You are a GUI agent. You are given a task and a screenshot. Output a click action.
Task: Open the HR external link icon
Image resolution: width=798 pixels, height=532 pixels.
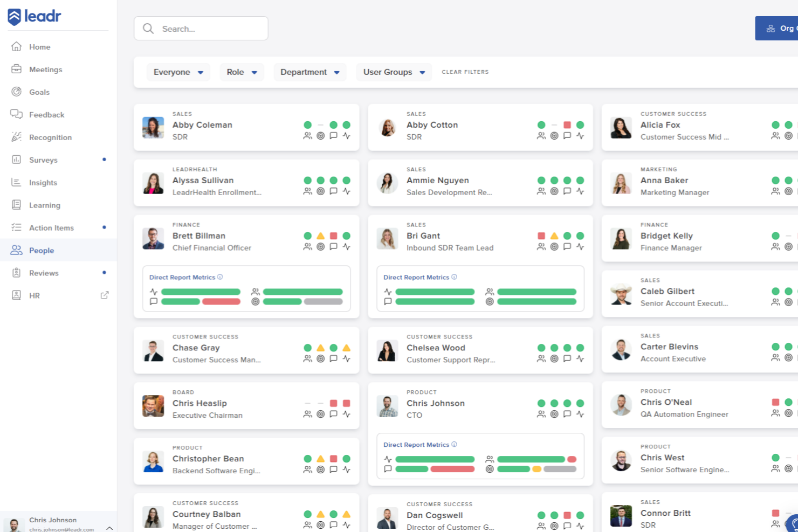pos(105,295)
